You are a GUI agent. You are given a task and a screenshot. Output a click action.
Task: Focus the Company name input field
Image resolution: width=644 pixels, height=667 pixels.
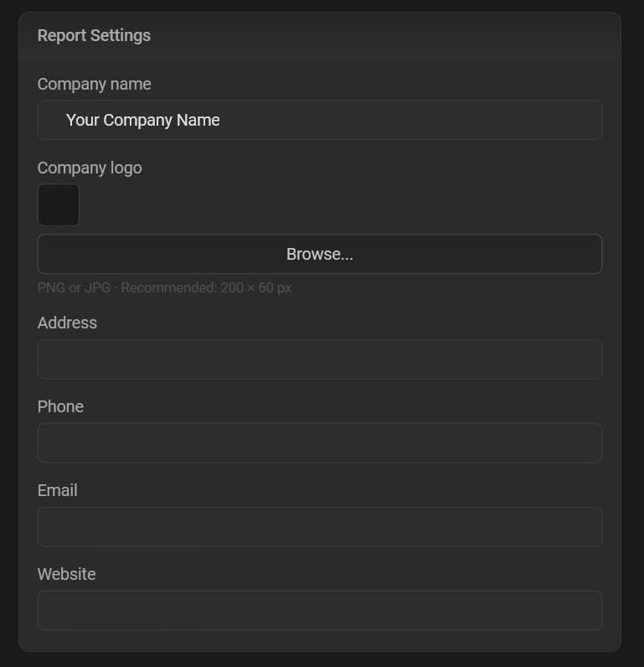pyautogui.click(x=320, y=120)
